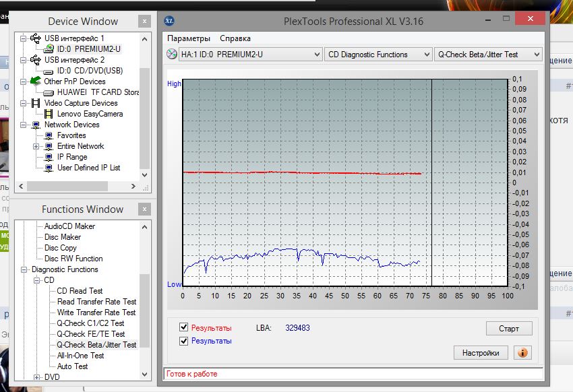Select Q-Check FE/TE Test
The height and width of the screenshot is (392, 573).
point(90,334)
